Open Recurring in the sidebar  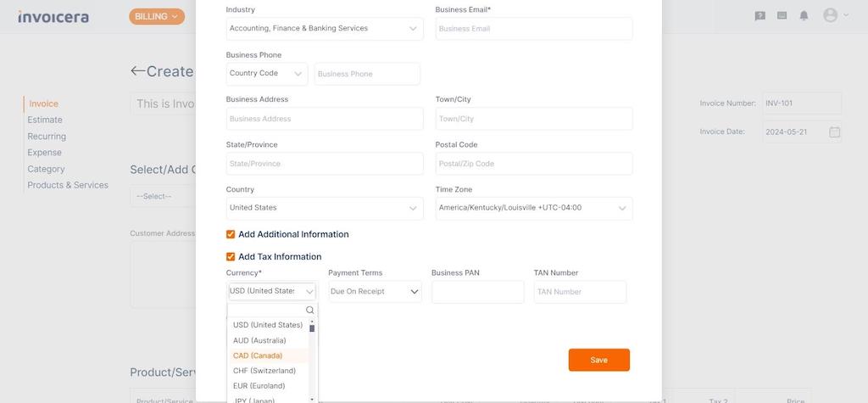(47, 137)
